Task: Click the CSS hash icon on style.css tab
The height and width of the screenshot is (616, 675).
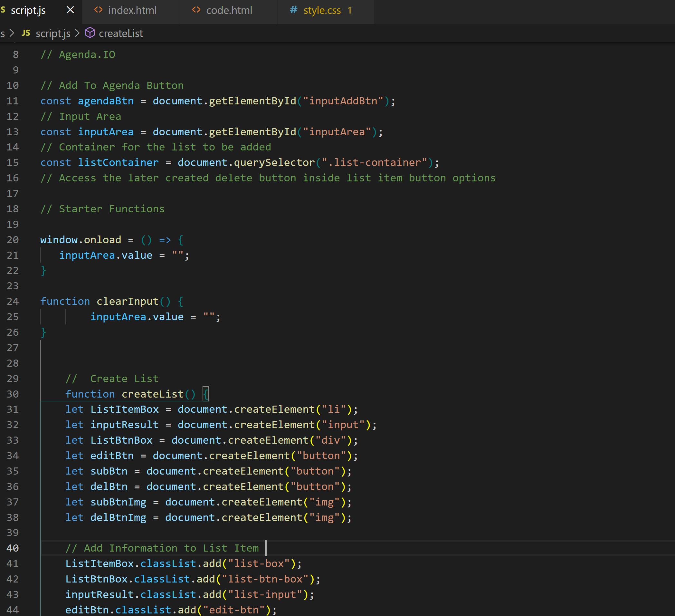Action: point(293,10)
